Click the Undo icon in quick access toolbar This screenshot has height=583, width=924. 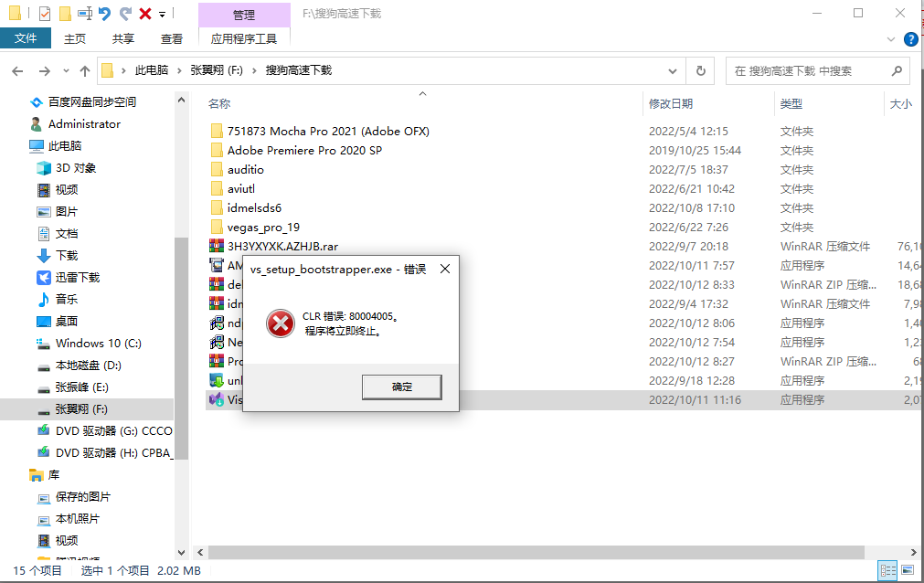coord(105,13)
